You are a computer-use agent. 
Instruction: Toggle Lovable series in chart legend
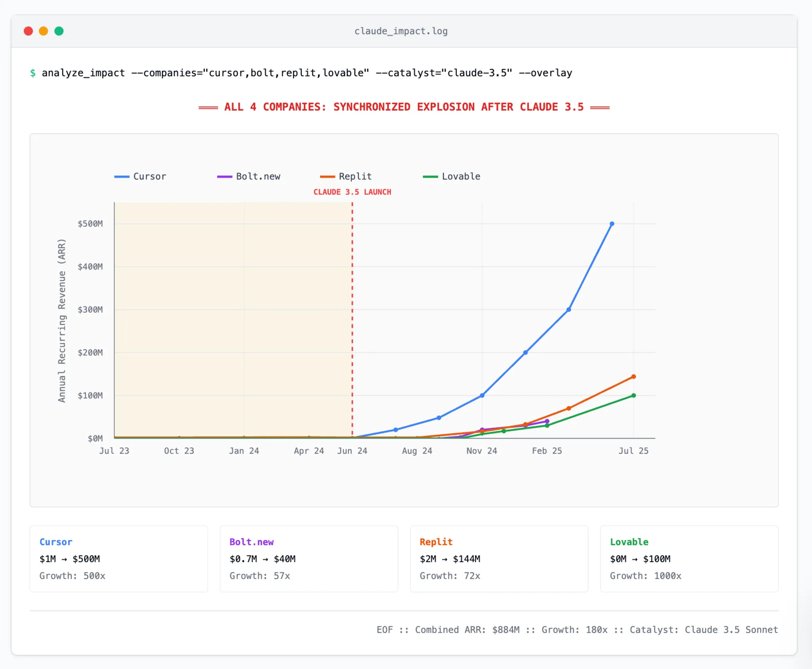[461, 176]
